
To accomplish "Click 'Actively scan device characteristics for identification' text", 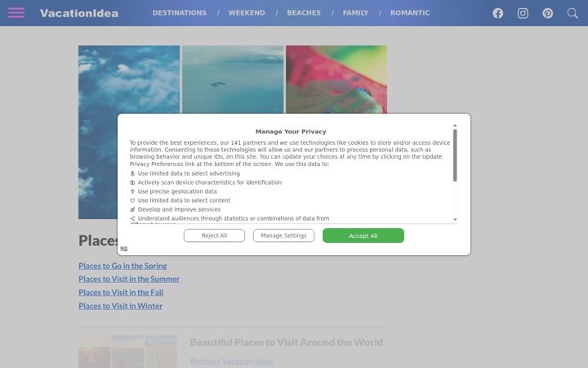I will 210,182.
